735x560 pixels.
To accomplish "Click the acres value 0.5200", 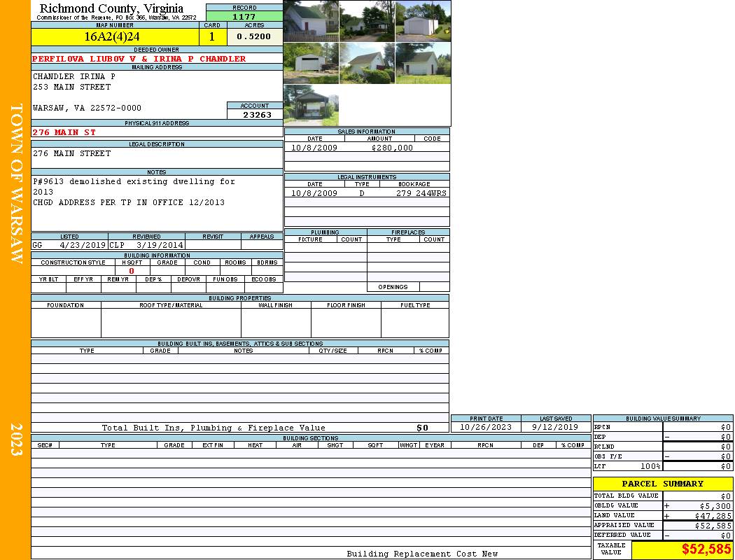I will click(x=253, y=36).
